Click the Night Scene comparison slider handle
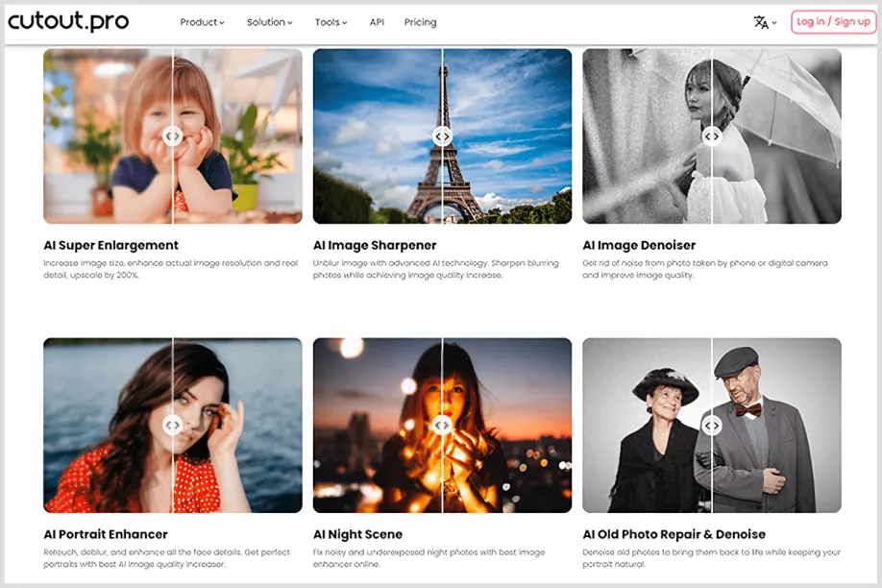The height and width of the screenshot is (588, 882). (442, 425)
